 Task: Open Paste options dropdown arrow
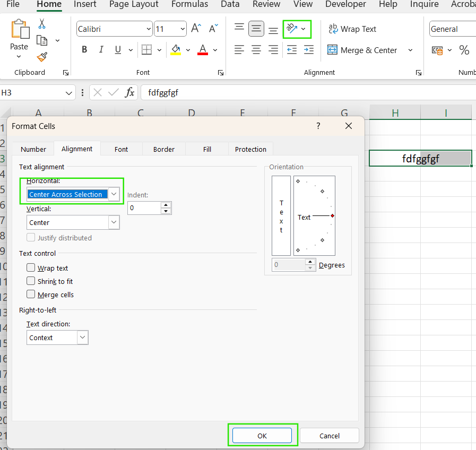click(19, 56)
